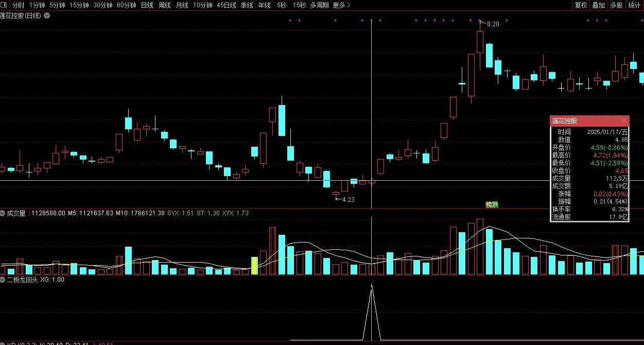Click the yellow highlighted volume bar

click(x=254, y=266)
